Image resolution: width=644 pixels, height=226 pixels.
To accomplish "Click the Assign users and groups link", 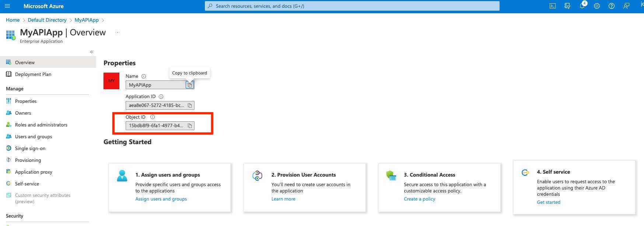I will pyautogui.click(x=161, y=199).
